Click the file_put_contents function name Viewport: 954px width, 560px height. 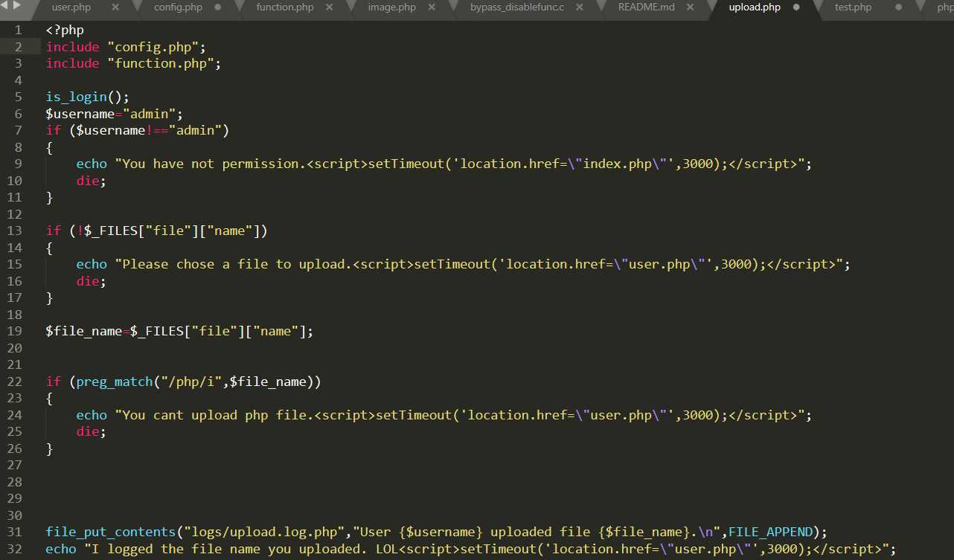pyautogui.click(x=111, y=532)
